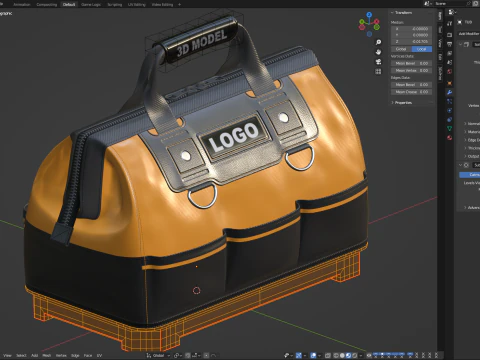Toggle X-ray display in viewport header
Screen dimensions: 480x360
[328, 355]
